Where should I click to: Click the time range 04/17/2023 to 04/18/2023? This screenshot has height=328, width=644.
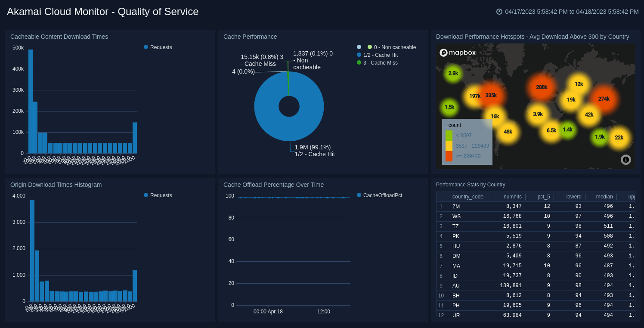(571, 12)
